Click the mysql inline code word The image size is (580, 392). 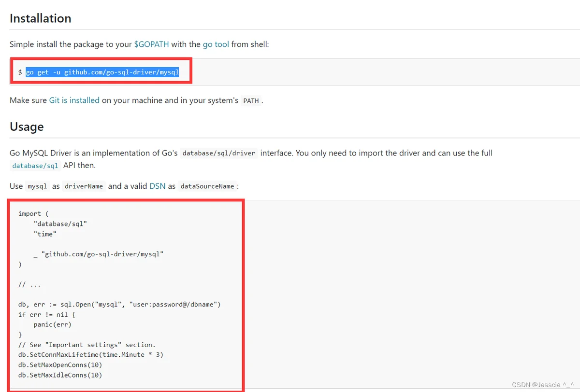37,186
